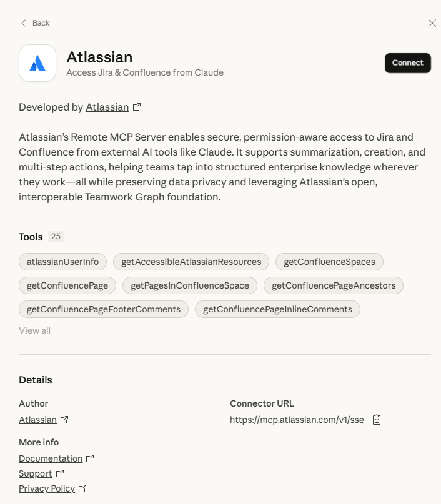Viewport: 441px width, 504px height.
Task: Open the Documentation link
Action: [x=51, y=458]
